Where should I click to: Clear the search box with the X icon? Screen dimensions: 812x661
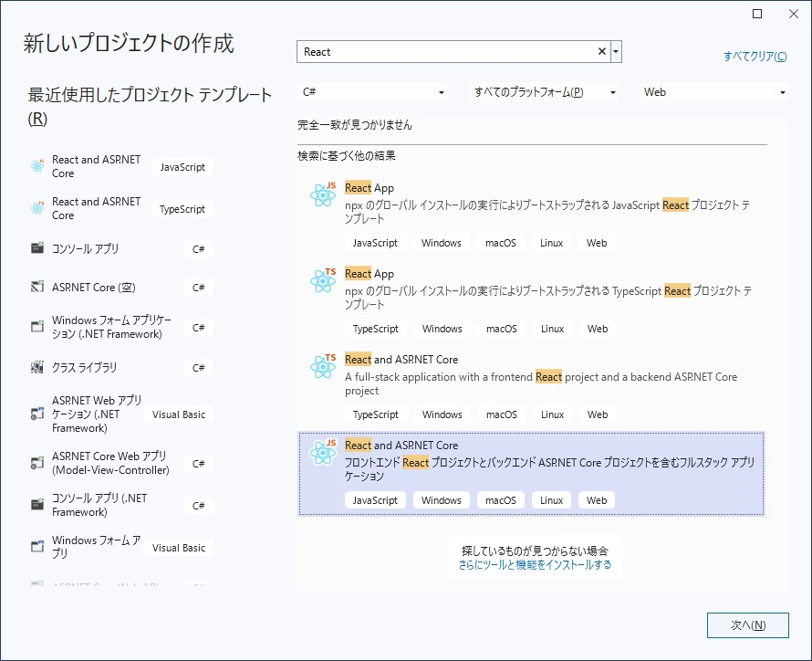[602, 51]
